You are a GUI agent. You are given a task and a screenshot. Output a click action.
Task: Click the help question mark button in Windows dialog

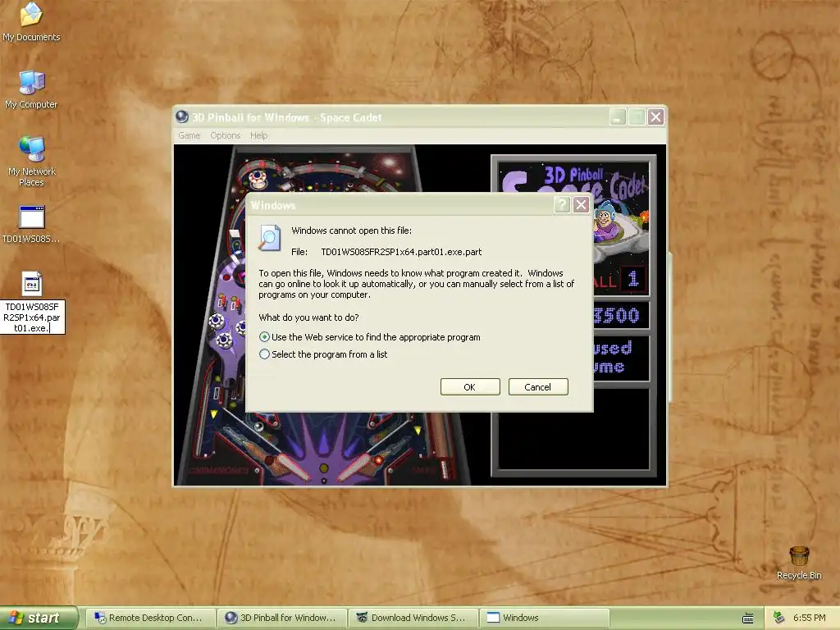(561, 204)
